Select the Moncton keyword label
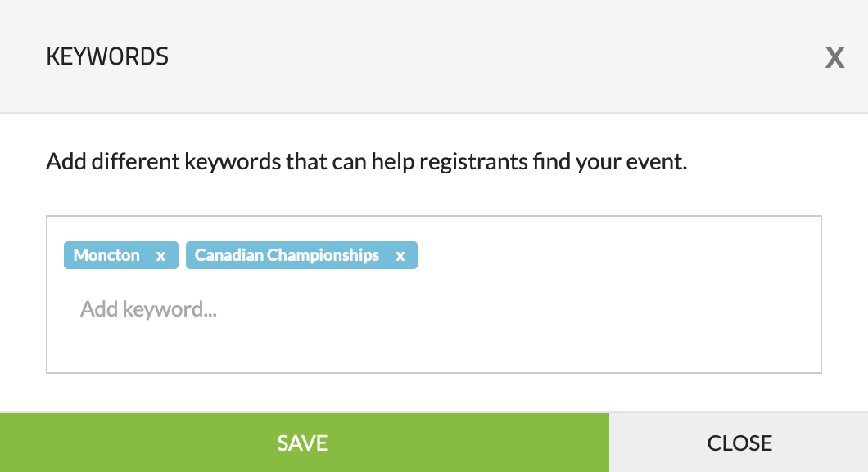 tap(106, 255)
